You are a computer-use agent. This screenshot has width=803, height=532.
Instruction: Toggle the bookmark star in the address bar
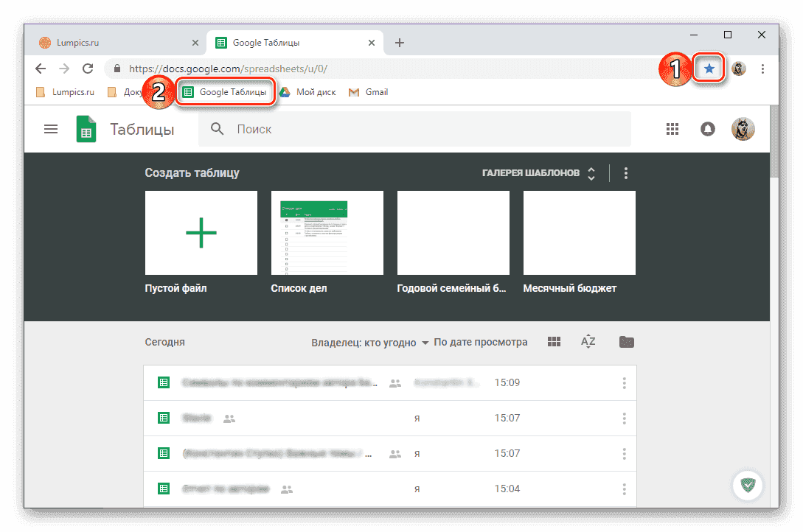point(709,68)
